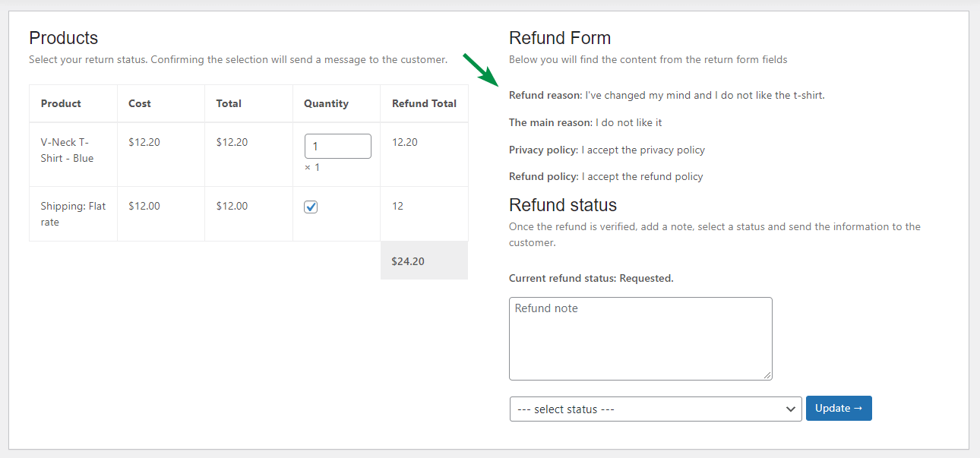Click the Privacy policy acceptance line

point(607,150)
